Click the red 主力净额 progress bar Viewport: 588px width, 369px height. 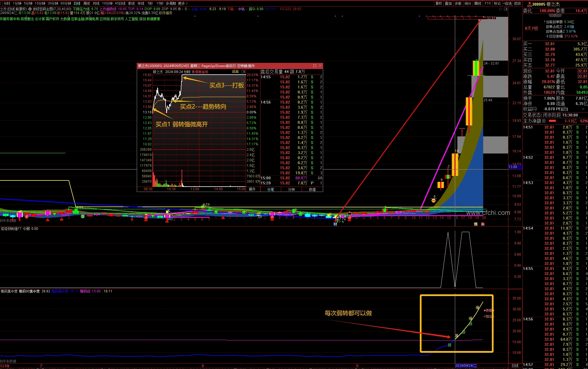tap(552, 121)
